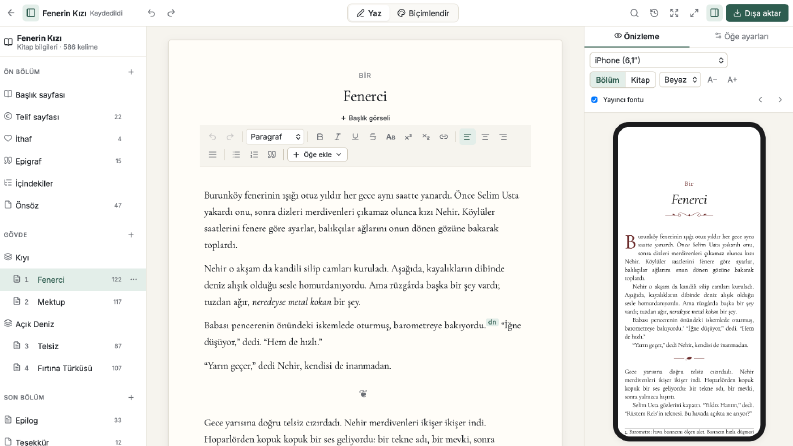
Task: Open the Fenerci chapter more options menu
Action: click(x=134, y=280)
